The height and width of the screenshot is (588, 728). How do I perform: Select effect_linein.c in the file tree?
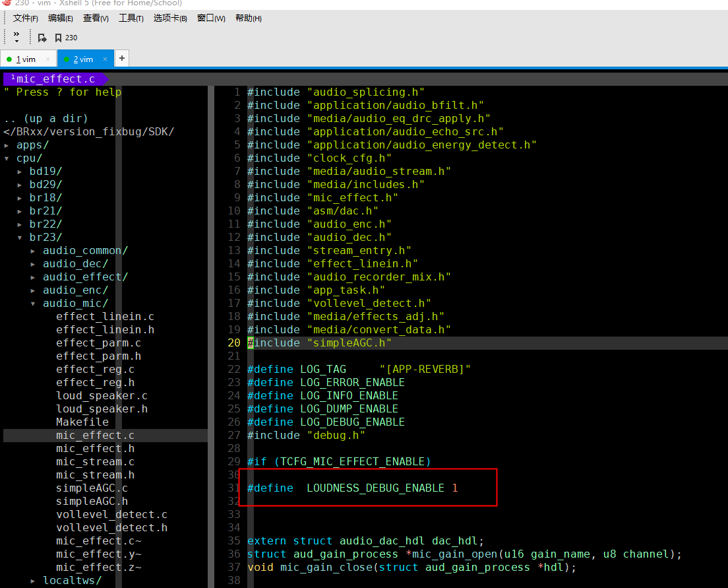click(105, 317)
